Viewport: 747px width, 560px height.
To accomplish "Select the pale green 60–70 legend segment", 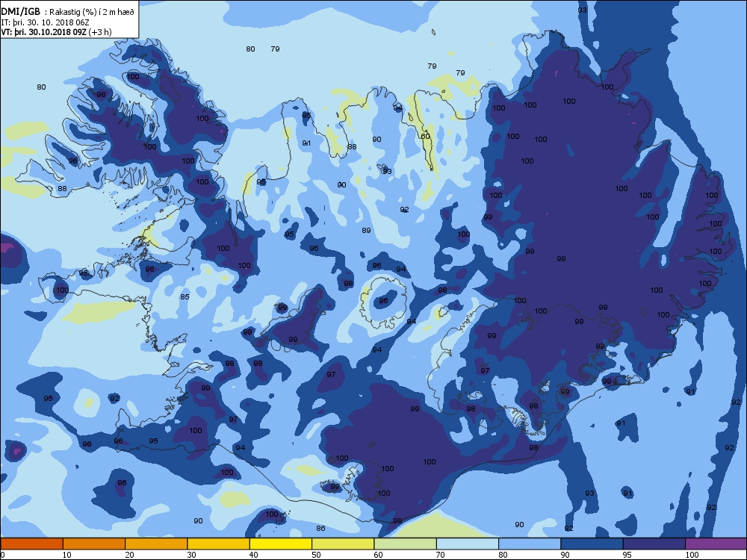I will click(x=406, y=544).
